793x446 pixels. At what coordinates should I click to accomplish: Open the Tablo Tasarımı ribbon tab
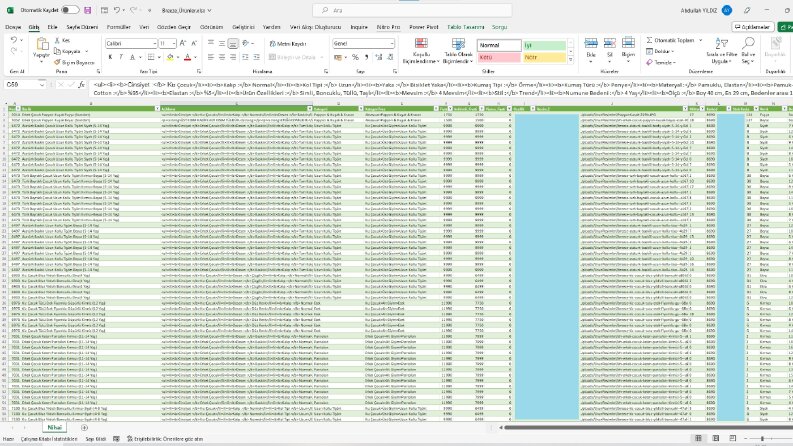465,27
